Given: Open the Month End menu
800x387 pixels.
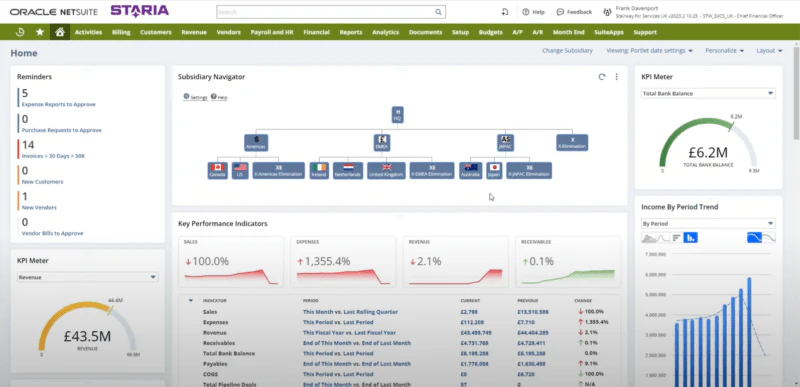Looking at the screenshot, I should pos(568,32).
